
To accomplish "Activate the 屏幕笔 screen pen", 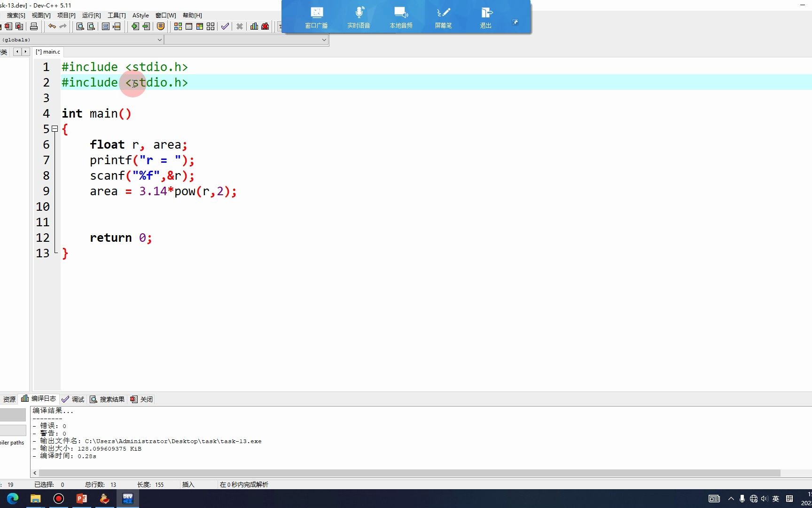I will point(444,18).
